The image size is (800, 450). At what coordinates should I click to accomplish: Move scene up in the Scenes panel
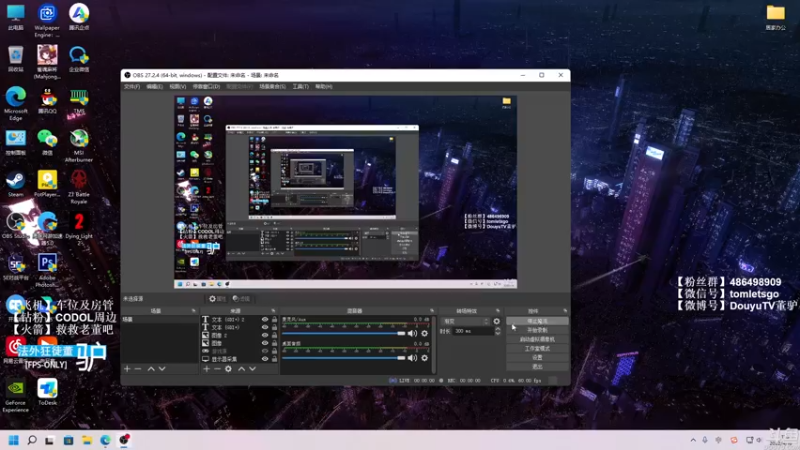tap(151, 368)
